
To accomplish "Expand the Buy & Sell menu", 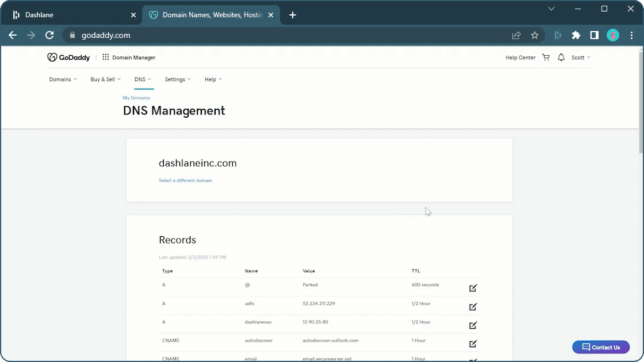I will point(106,79).
